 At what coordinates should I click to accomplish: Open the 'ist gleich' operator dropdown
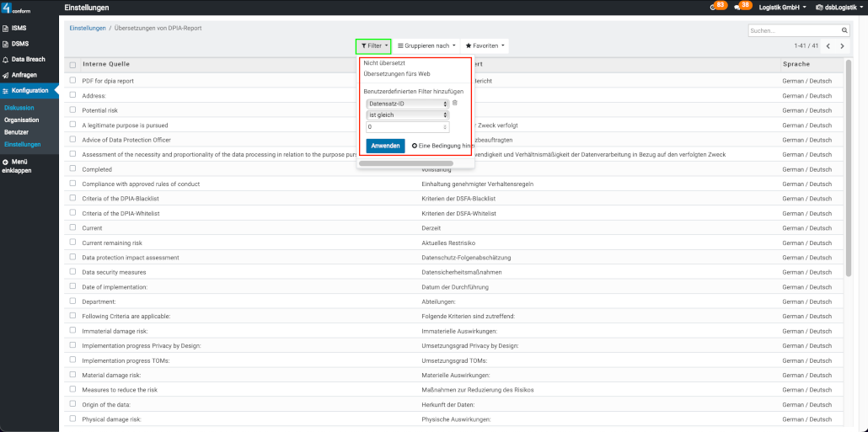(408, 115)
